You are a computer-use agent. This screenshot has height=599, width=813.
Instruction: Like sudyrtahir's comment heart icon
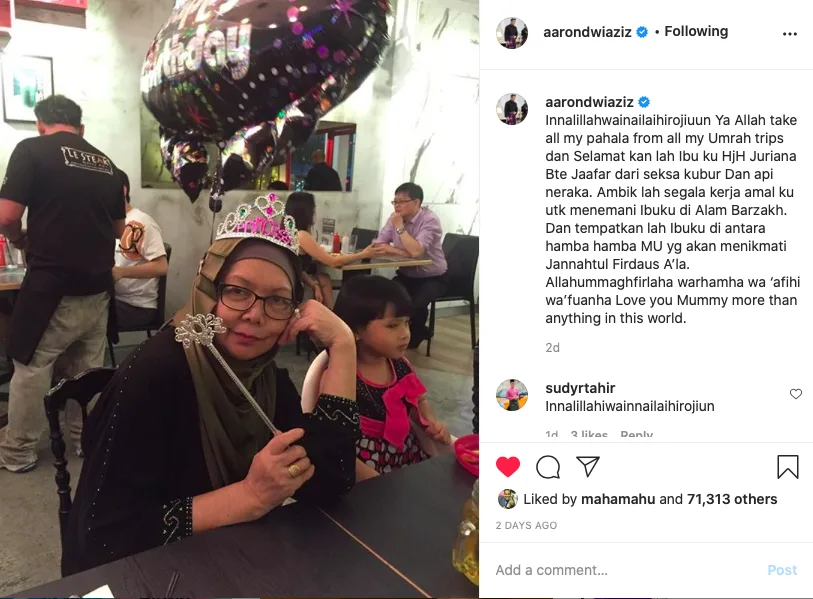pyautogui.click(x=795, y=394)
